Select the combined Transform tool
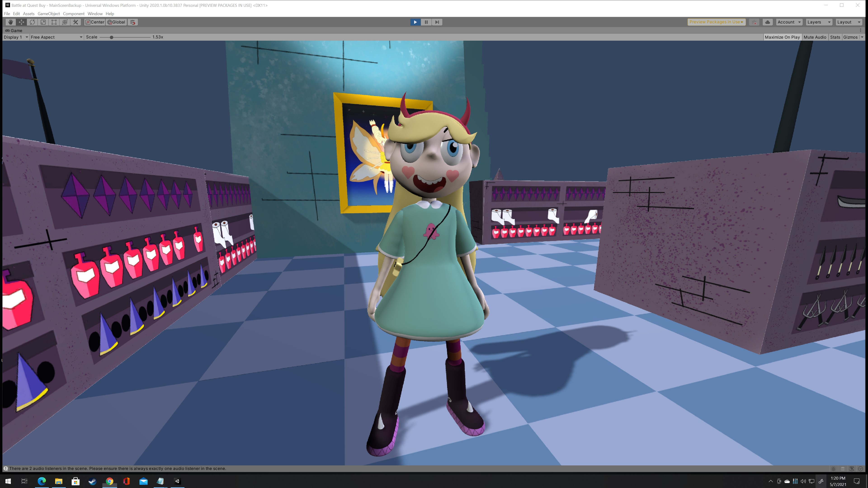 [65, 22]
